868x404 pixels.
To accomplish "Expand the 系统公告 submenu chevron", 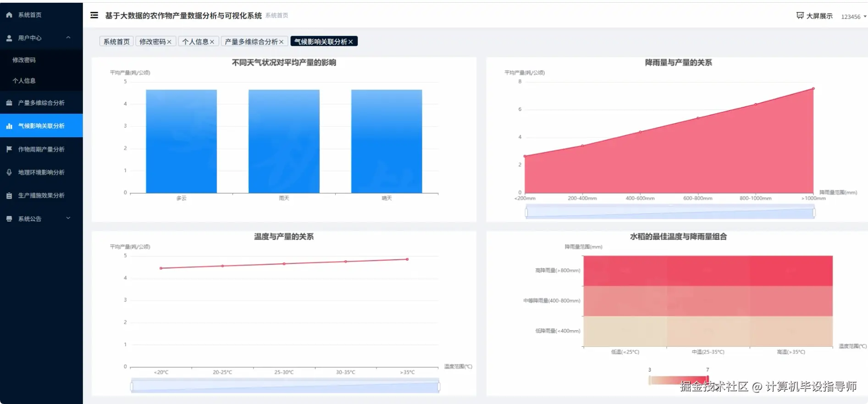I will click(68, 218).
